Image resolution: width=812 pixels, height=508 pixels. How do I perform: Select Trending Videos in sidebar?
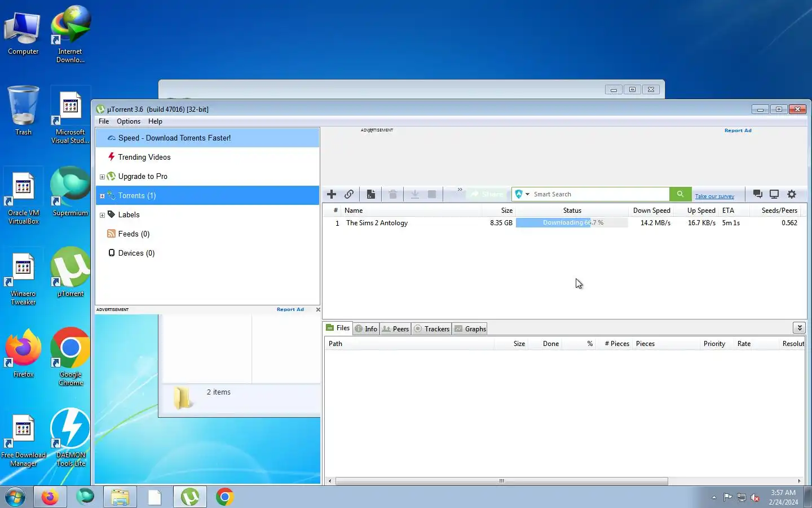pos(208,157)
